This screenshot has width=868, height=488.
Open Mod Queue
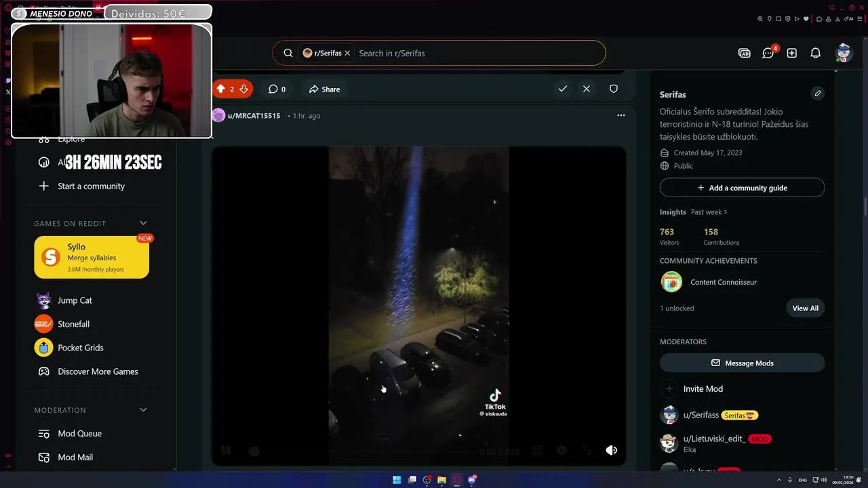[x=79, y=433]
